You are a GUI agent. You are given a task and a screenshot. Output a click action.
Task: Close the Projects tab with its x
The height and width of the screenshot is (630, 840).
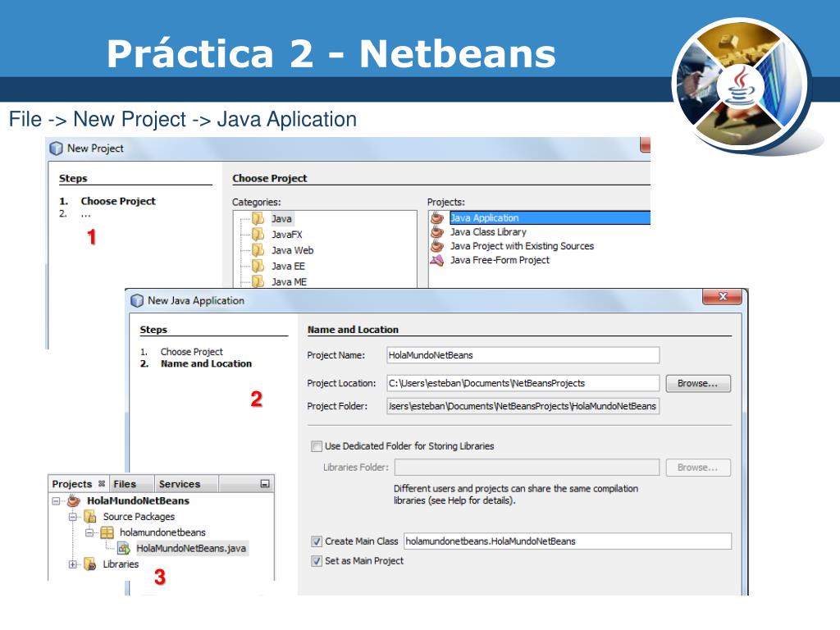tap(101, 484)
